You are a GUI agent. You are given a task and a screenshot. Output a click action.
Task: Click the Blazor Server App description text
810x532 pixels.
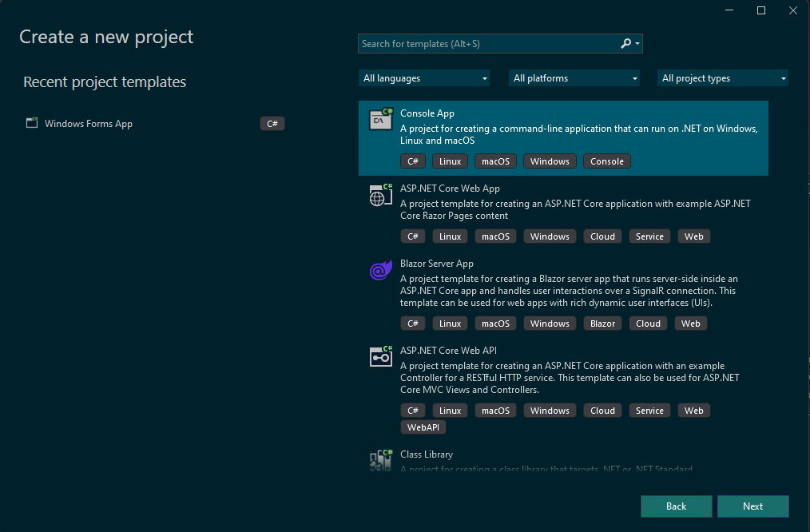(569, 290)
